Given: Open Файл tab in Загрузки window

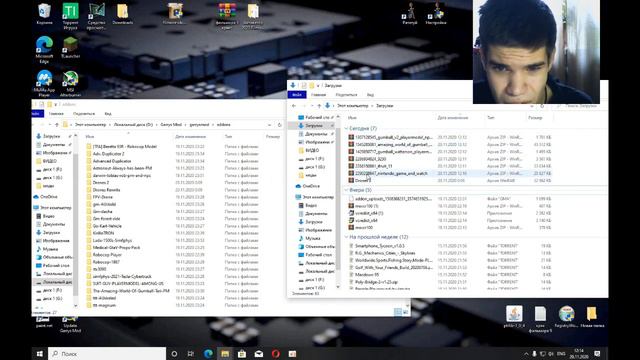Looking at the screenshot, I should 297,95.
